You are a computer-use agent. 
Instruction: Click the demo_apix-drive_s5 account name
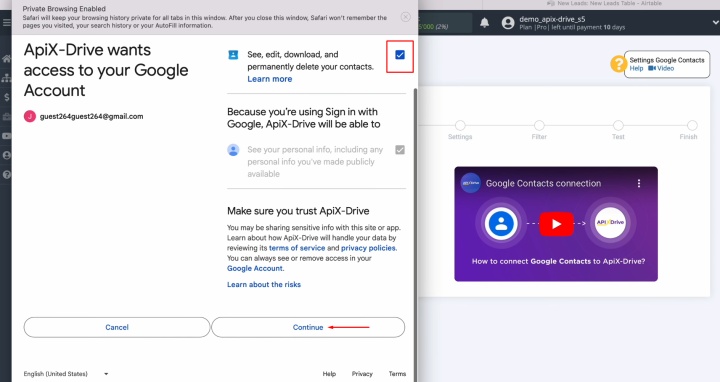[x=552, y=19]
